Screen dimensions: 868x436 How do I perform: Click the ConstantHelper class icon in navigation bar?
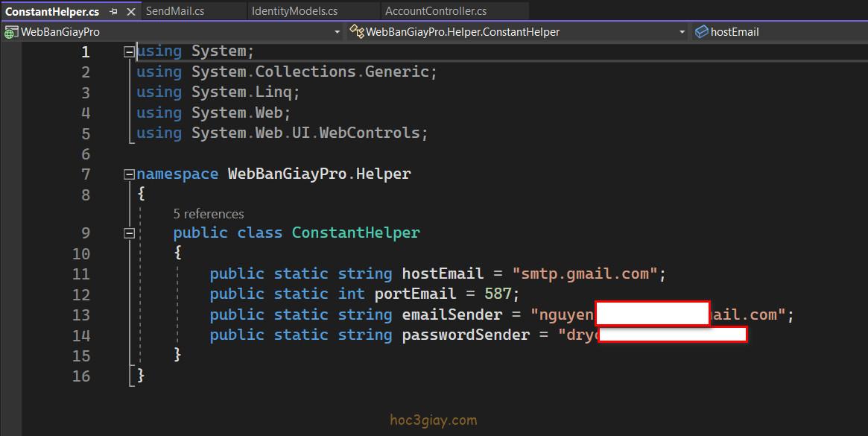[x=357, y=32]
